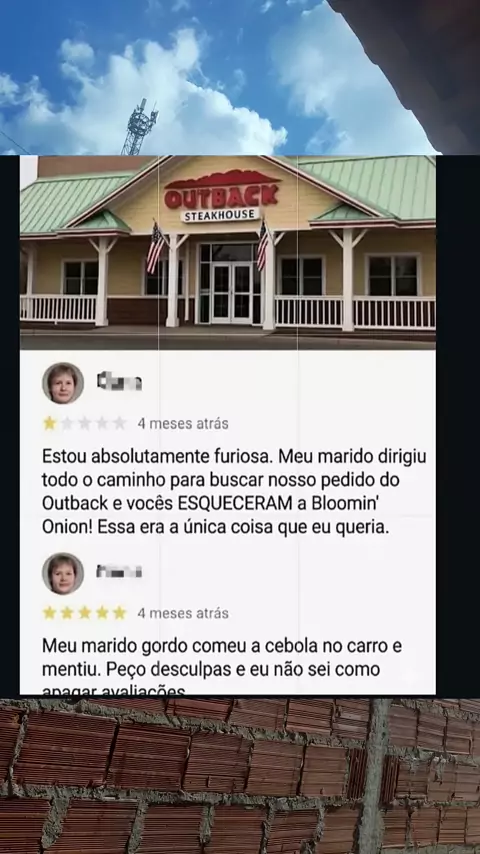The image size is (480, 854).
Task: Select the fifth gray star in first review
Action: [x=119, y=423]
